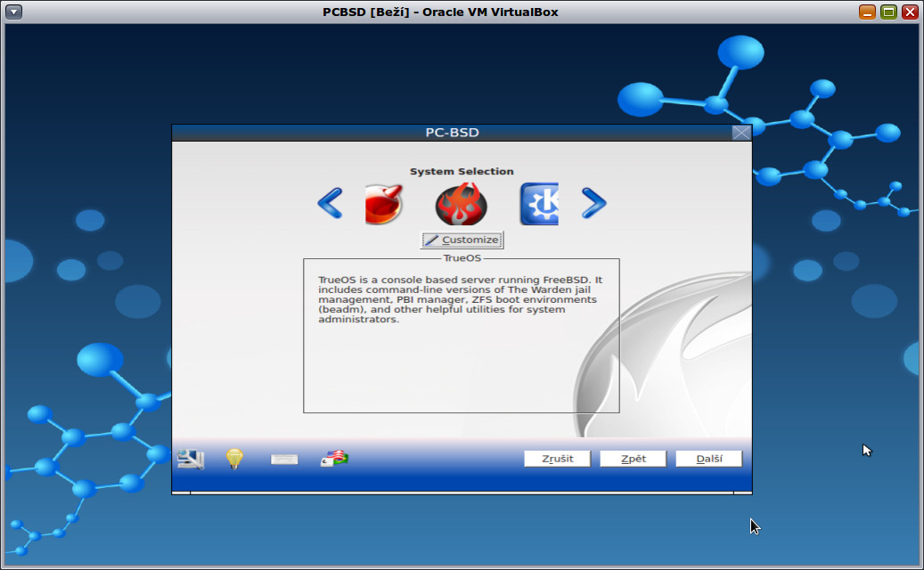The height and width of the screenshot is (570, 924).
Task: Click the lightbulb hints icon
Action: [233, 458]
